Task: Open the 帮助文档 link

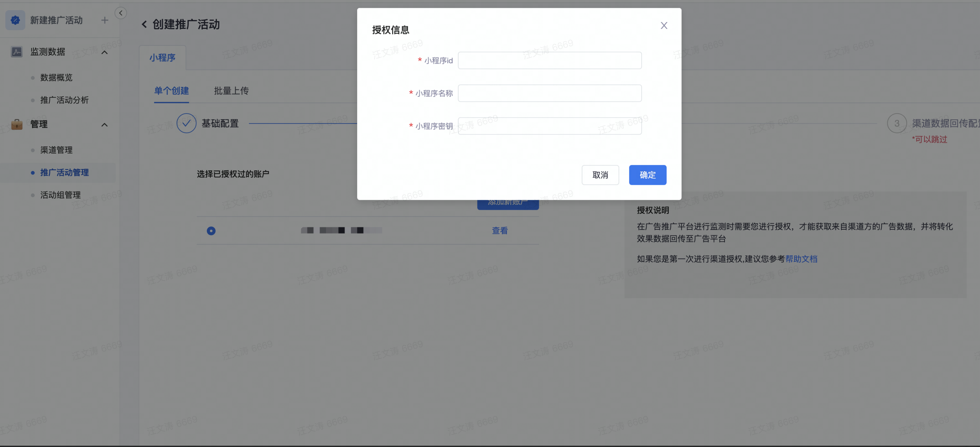Action: (801, 259)
